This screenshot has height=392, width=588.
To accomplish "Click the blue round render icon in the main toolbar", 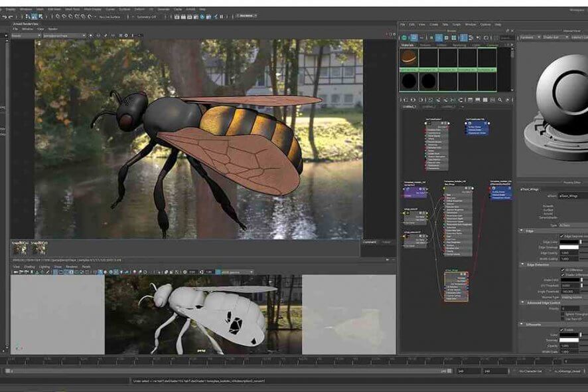I will click(x=202, y=17).
